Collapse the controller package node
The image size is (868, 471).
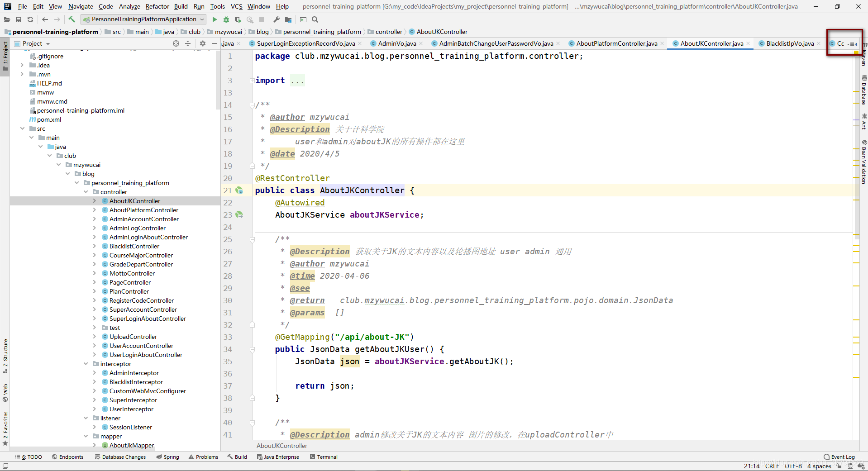pos(86,192)
